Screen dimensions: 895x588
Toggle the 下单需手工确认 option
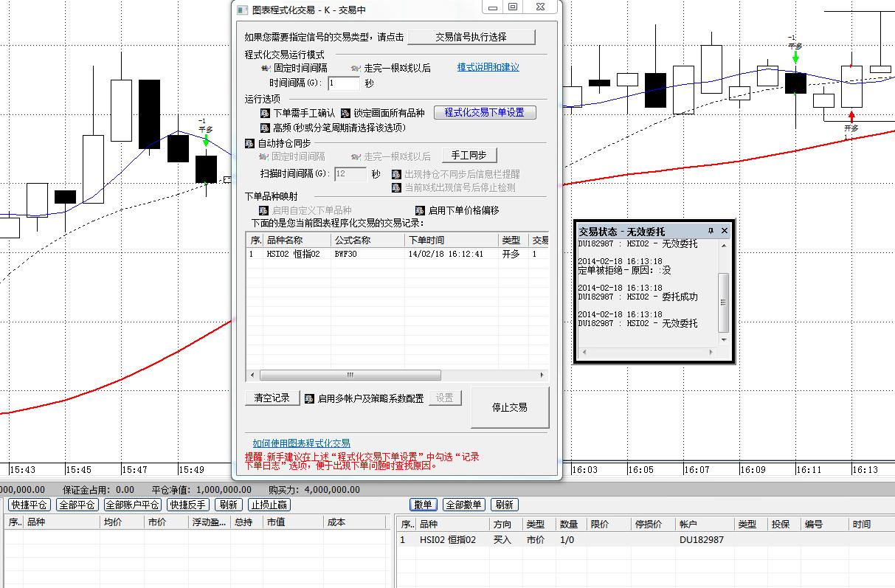(x=265, y=113)
